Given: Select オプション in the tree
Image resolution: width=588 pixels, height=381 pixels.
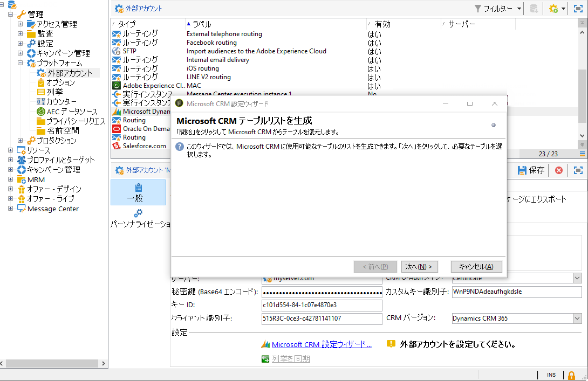Looking at the screenshot, I should coord(60,82).
